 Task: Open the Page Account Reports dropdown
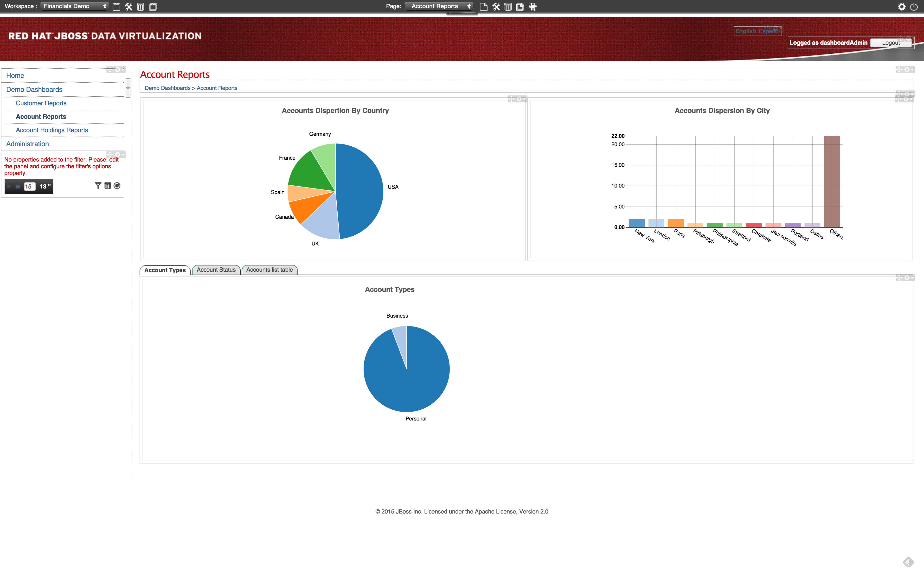click(439, 6)
